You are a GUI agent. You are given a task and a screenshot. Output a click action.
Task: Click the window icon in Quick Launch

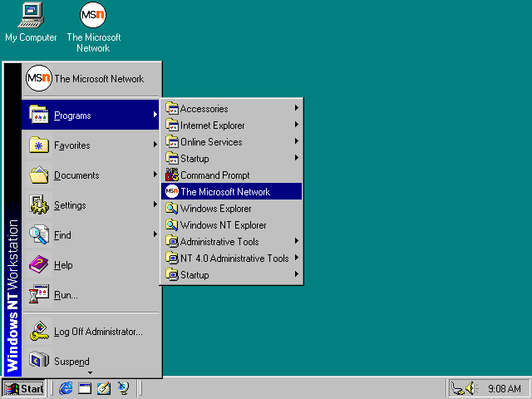coord(85,388)
